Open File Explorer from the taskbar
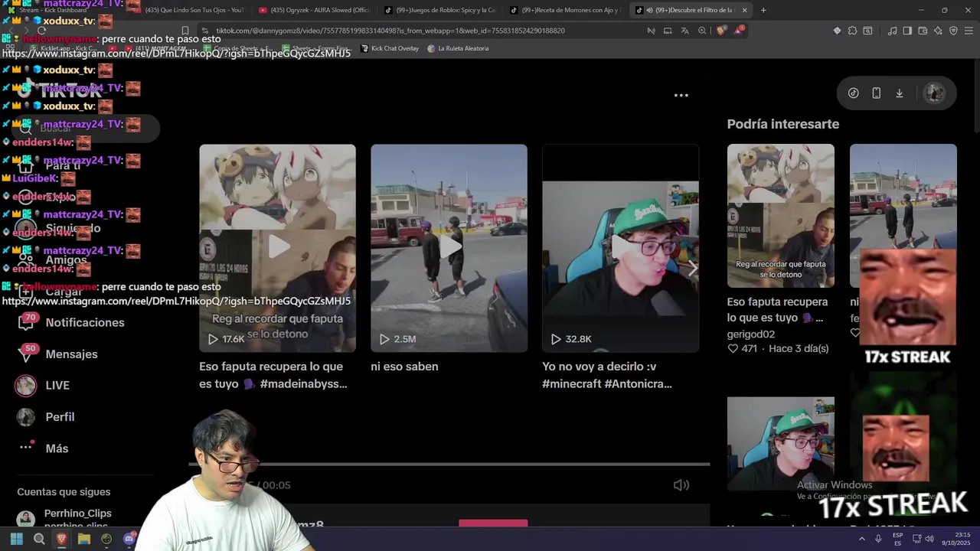 click(84, 539)
